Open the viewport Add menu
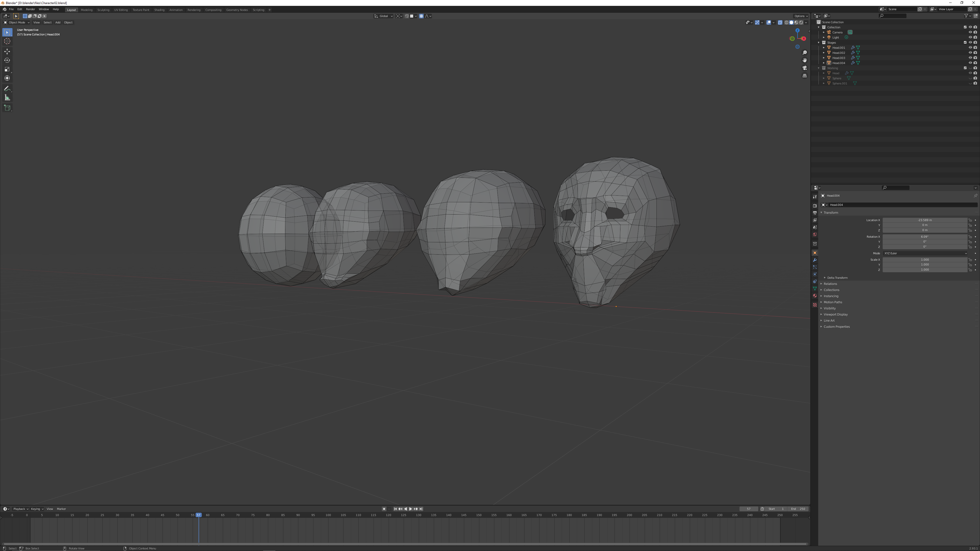This screenshot has height=551, width=980. (x=58, y=22)
